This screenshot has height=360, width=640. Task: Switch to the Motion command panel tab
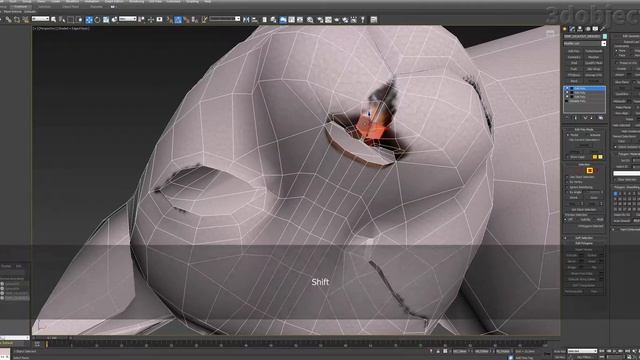[588, 29]
